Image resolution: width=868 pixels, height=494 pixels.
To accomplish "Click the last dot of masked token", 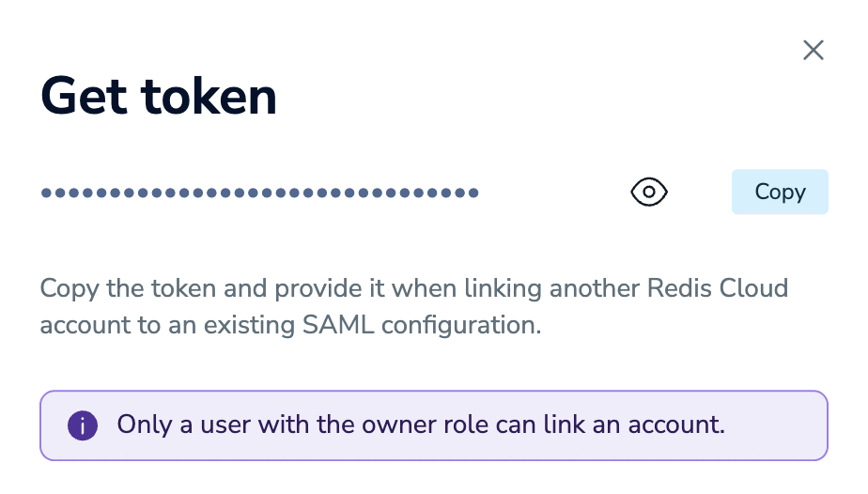I will coord(473,193).
